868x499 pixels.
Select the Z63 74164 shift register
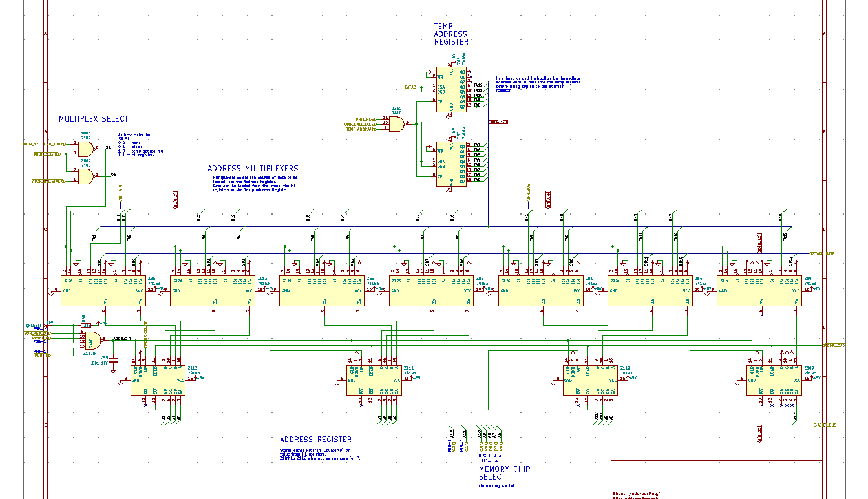click(451, 90)
